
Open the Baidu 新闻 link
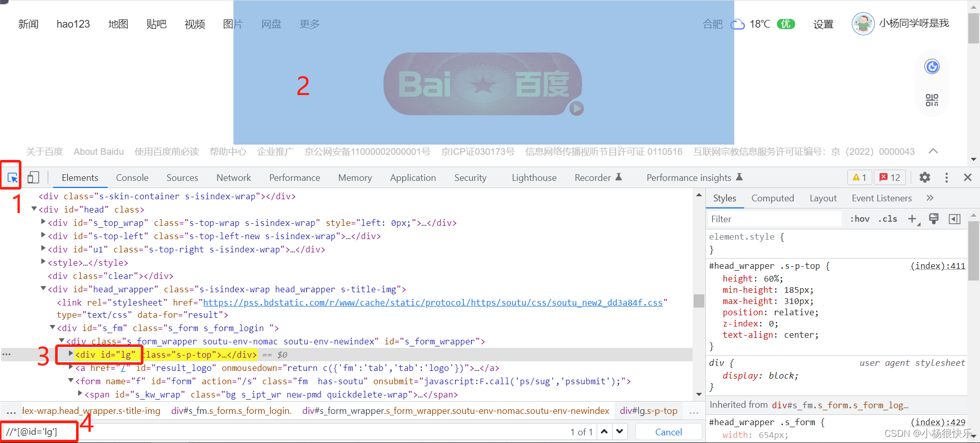tap(28, 24)
